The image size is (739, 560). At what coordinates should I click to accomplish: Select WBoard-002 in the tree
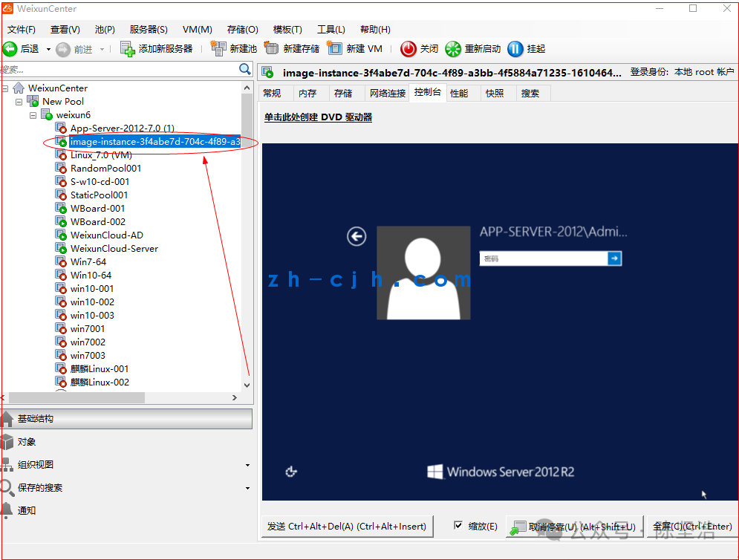point(98,221)
